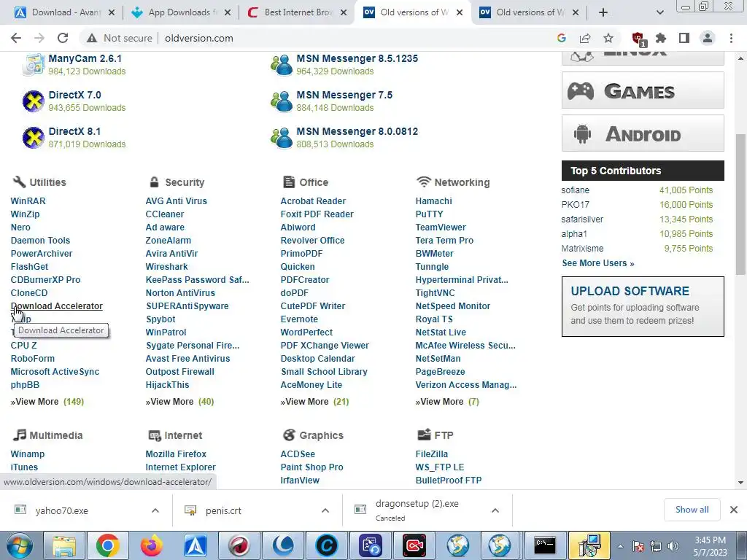Click the DirectX 8.1 icon

(x=34, y=138)
